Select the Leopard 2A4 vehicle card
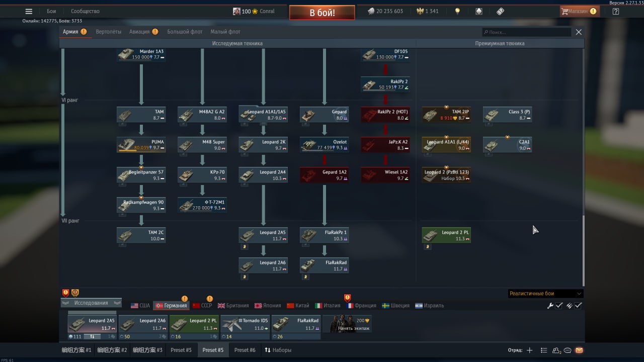 263,175
